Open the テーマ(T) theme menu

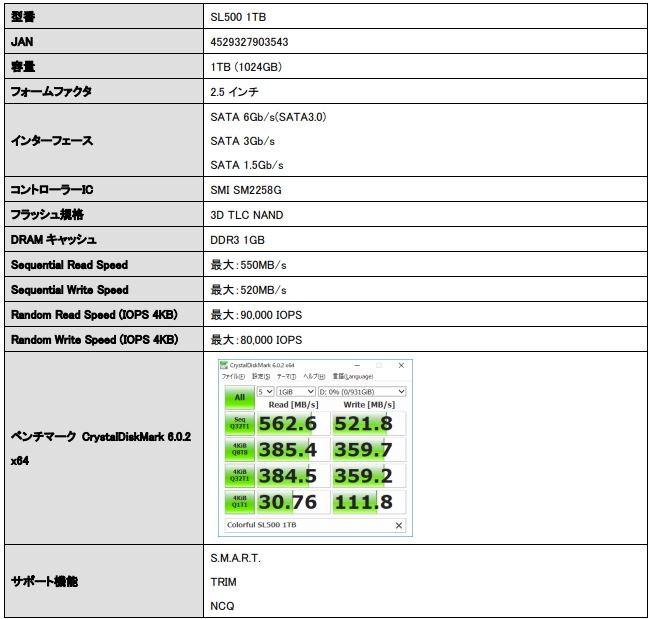286,377
